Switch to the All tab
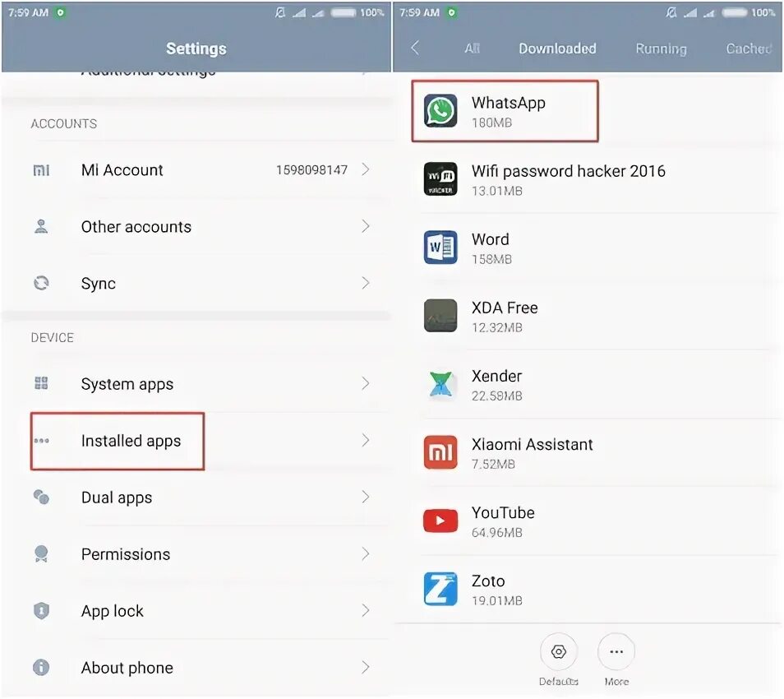This screenshot has height=699, width=784. (472, 49)
